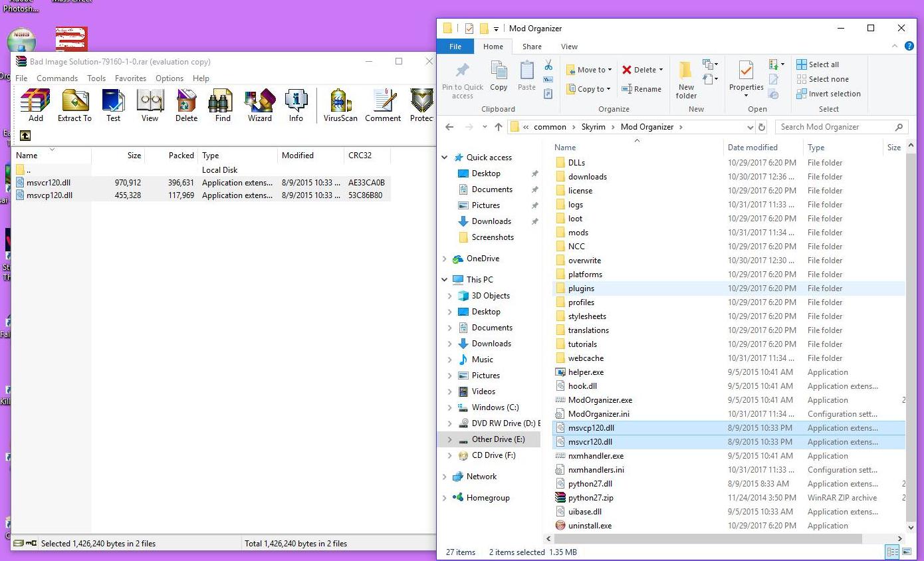Create a New folder in Explorer
Image resolution: width=924 pixels, height=561 pixels.
tap(686, 80)
